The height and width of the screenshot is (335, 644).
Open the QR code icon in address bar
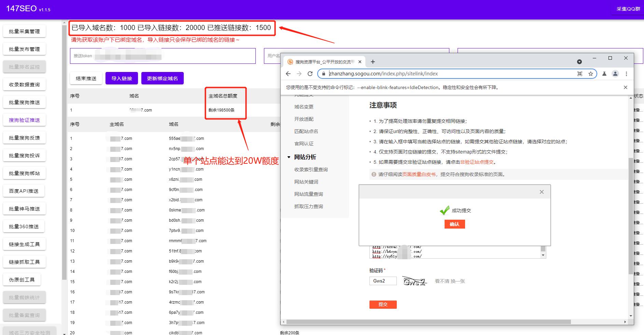[579, 73]
